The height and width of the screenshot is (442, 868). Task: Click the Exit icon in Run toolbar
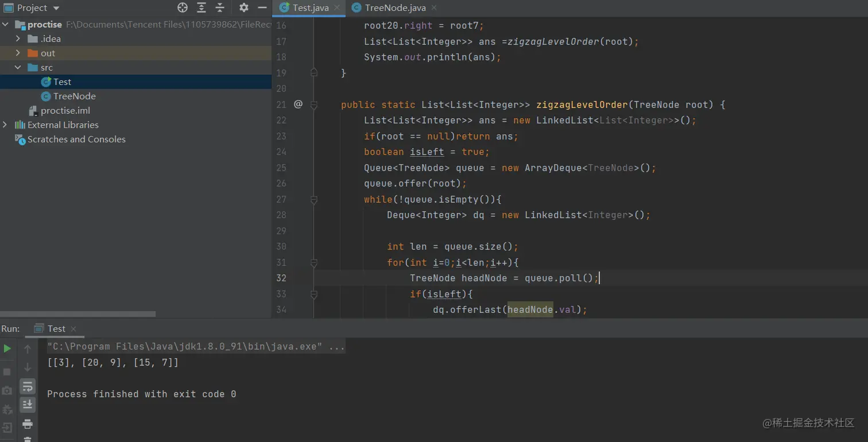click(7, 428)
